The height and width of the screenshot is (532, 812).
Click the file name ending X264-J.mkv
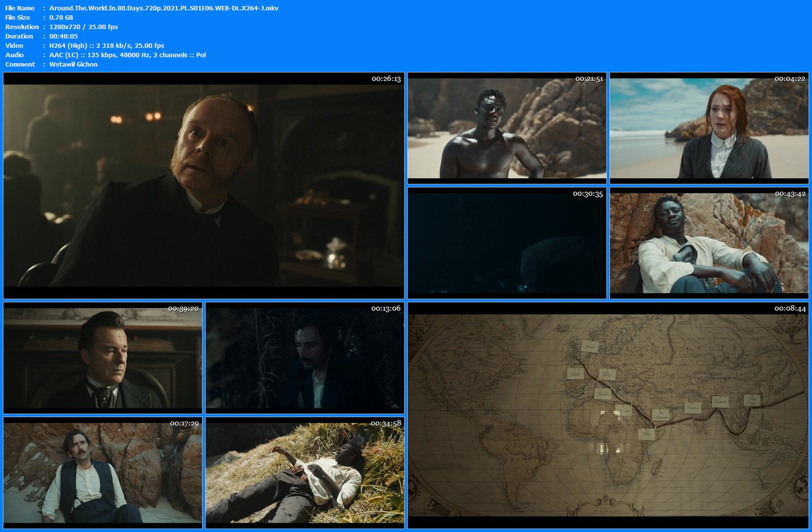tap(164, 8)
